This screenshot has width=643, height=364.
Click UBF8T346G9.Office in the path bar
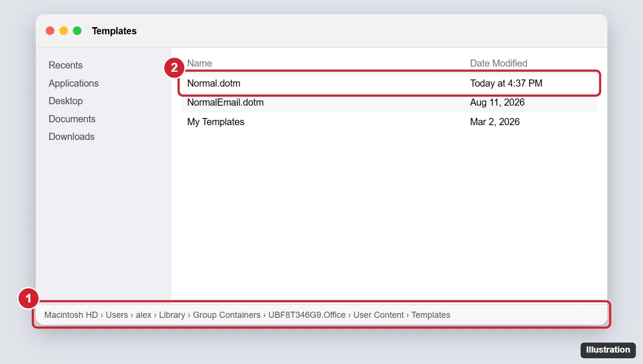point(307,315)
